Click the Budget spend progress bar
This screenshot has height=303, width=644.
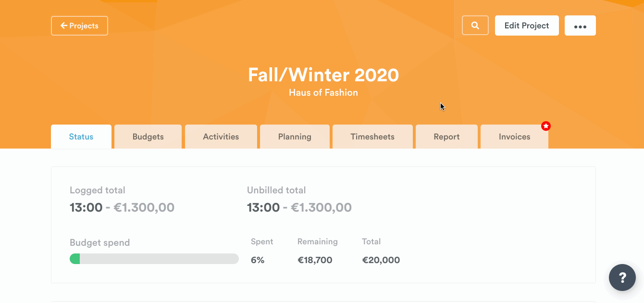(x=154, y=259)
